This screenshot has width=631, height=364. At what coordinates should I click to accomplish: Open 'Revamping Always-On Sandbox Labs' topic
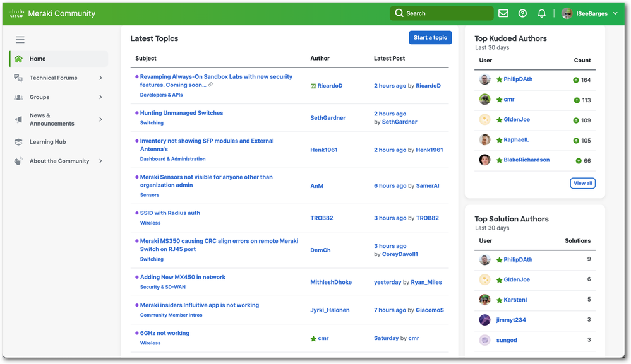216,81
